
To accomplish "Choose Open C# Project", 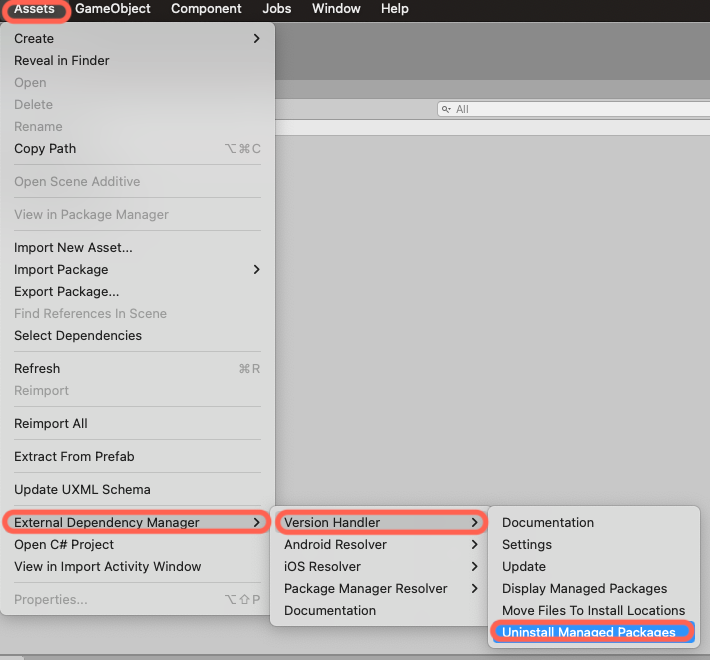I will coord(137,545).
